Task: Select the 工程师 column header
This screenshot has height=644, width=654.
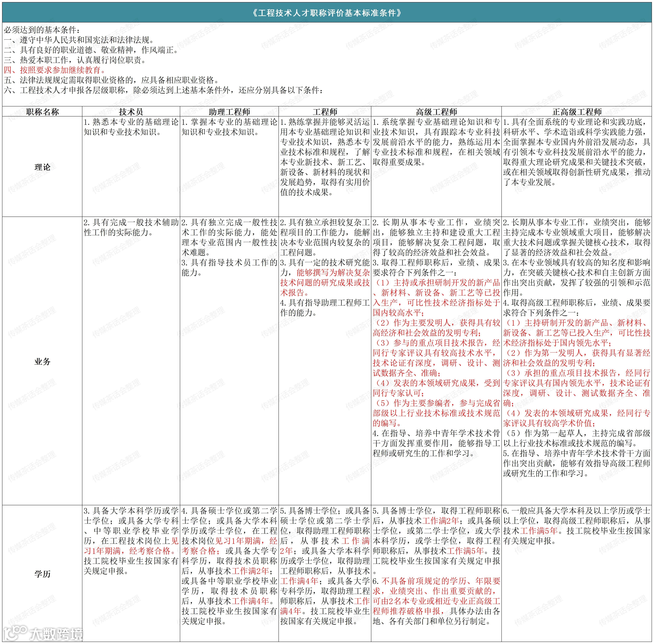Action: click(325, 112)
